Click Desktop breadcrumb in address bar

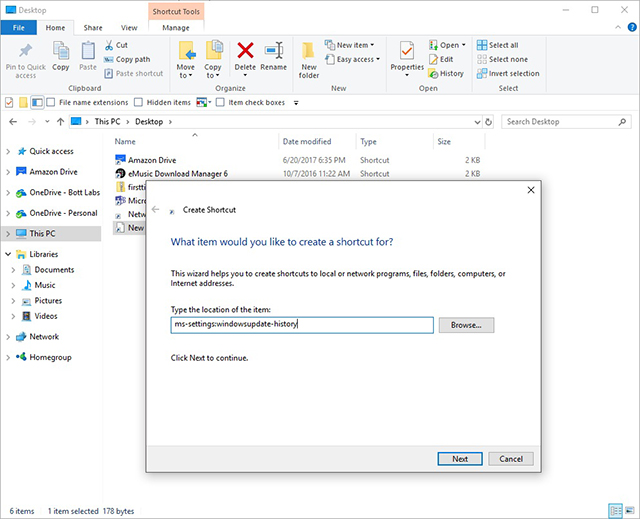pos(149,122)
